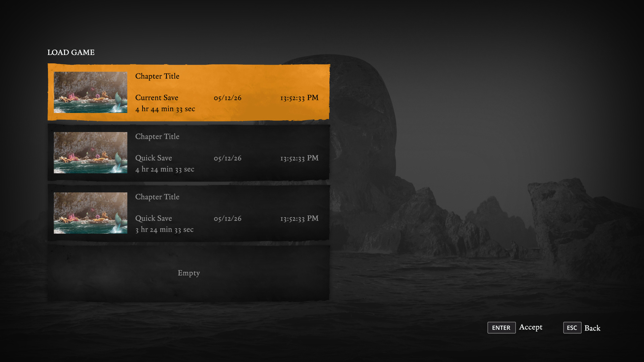The height and width of the screenshot is (362, 644).
Task: Select the highlighted Current Save entry
Action: [157, 98]
